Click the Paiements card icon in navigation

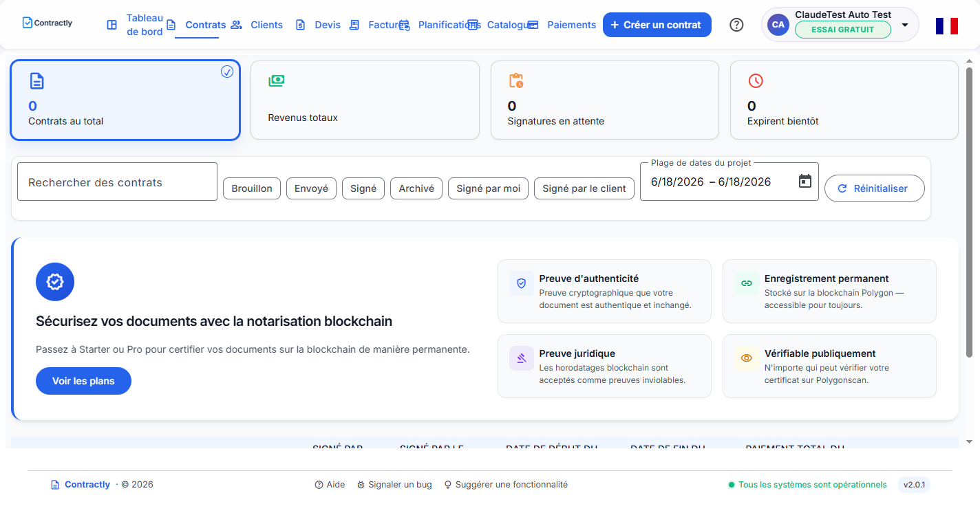pyautogui.click(x=533, y=25)
